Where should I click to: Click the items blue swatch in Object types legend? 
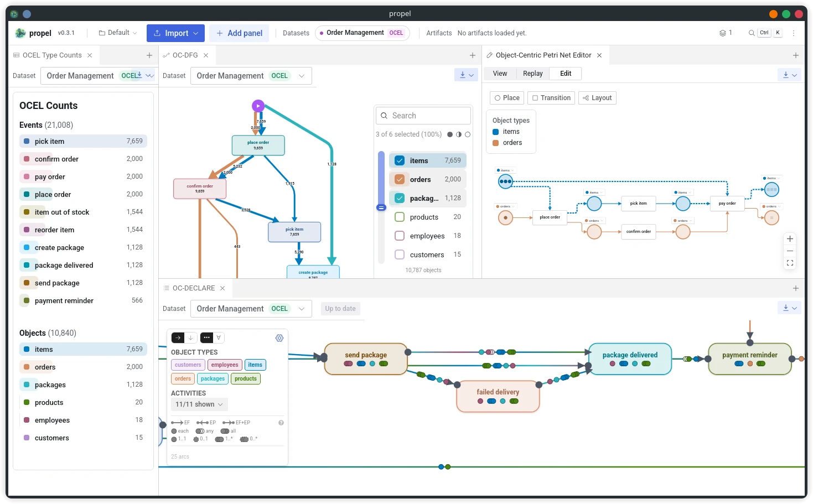(496, 132)
